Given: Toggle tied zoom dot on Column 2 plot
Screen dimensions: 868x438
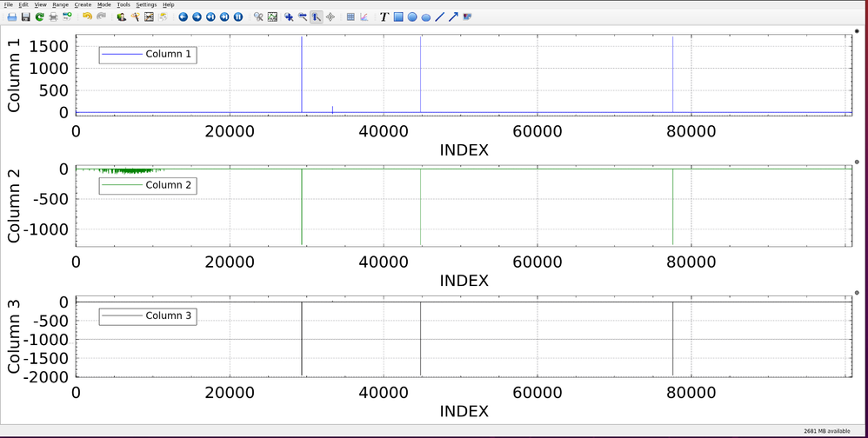Looking at the screenshot, I should click(857, 162).
